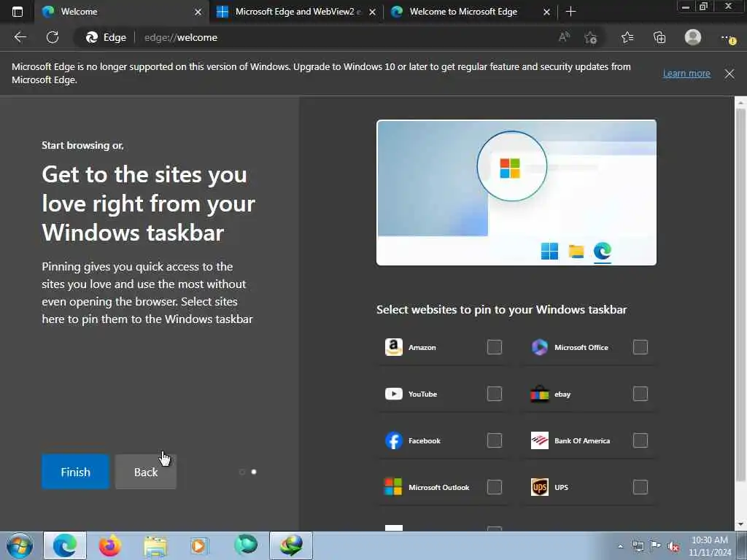
Task: Open the Collections icon
Action: [659, 37]
